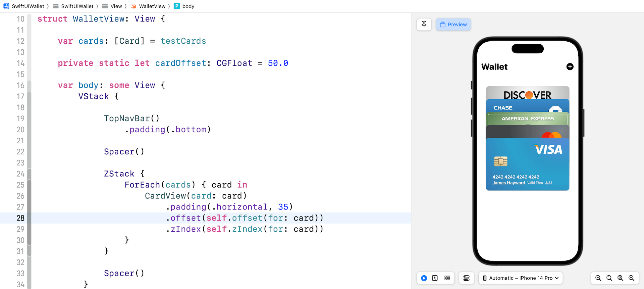Screen dimensions: 644x289
Task: Click the CGFloat type on line 14
Action: (234, 63)
